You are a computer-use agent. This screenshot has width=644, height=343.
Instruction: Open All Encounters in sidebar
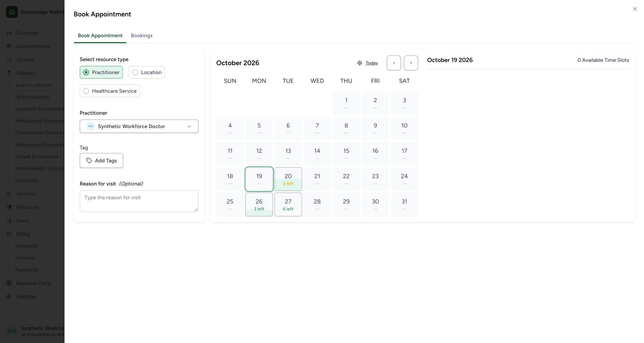click(32, 97)
